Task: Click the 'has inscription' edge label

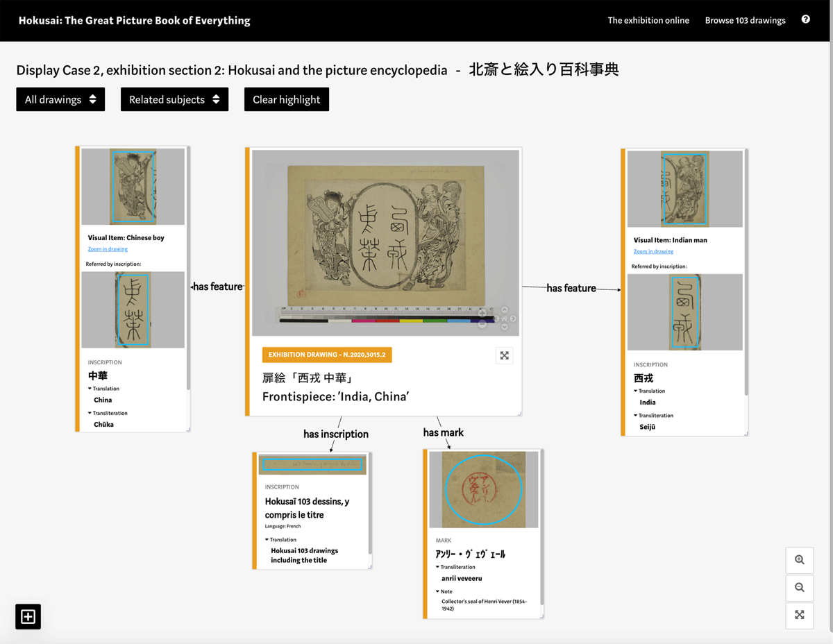Action: pyautogui.click(x=336, y=434)
